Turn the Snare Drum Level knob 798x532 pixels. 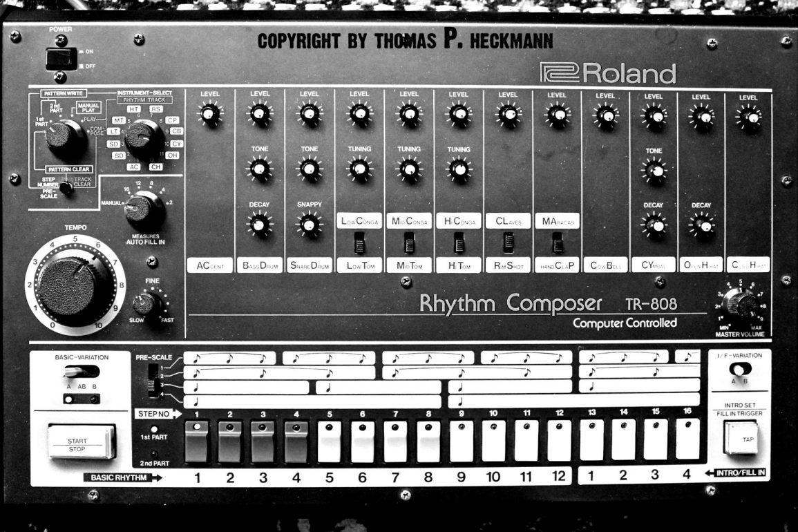pyautogui.click(x=310, y=113)
